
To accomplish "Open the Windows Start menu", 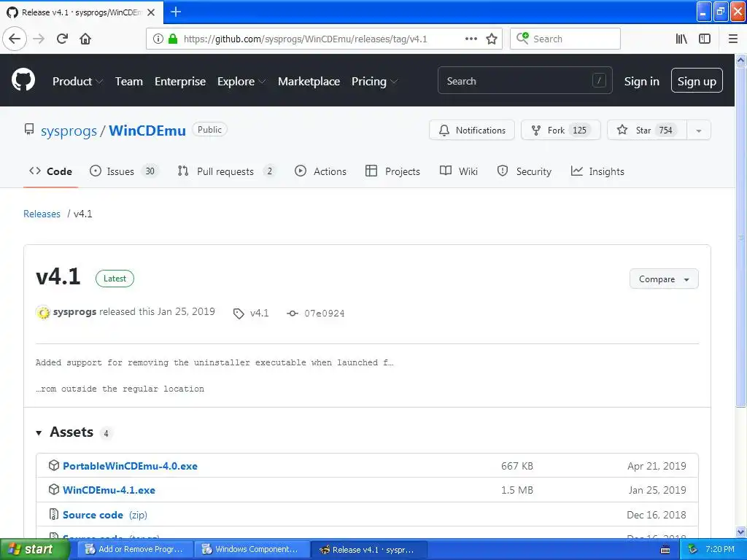I will [x=34, y=549].
